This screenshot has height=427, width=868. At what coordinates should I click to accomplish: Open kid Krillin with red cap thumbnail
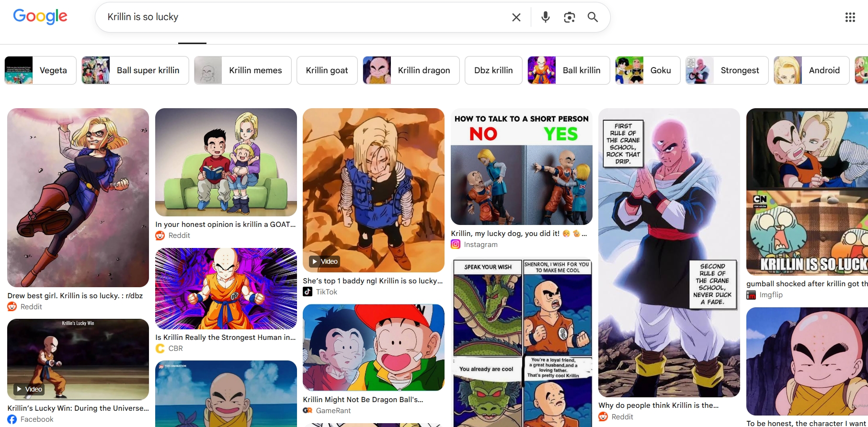(374, 348)
